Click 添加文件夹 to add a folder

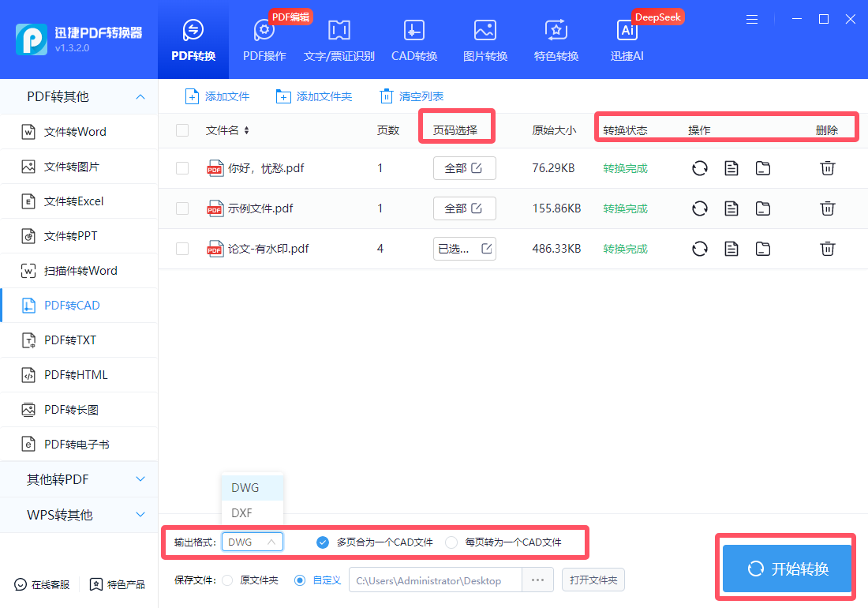point(314,96)
